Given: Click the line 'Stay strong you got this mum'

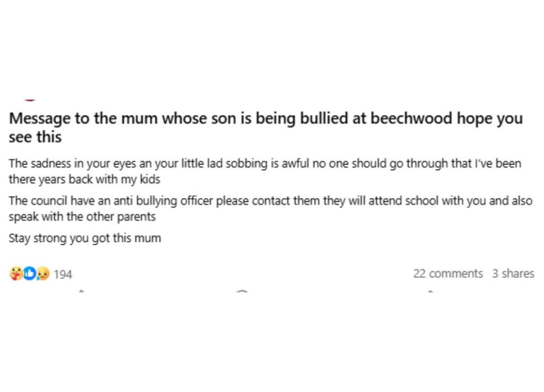Looking at the screenshot, I should pos(84,238).
